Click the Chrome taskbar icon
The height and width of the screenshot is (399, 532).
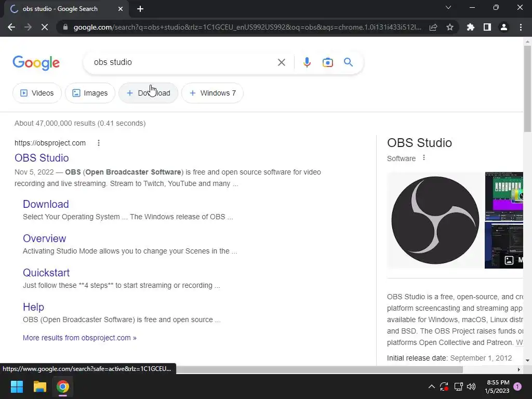coord(63,387)
